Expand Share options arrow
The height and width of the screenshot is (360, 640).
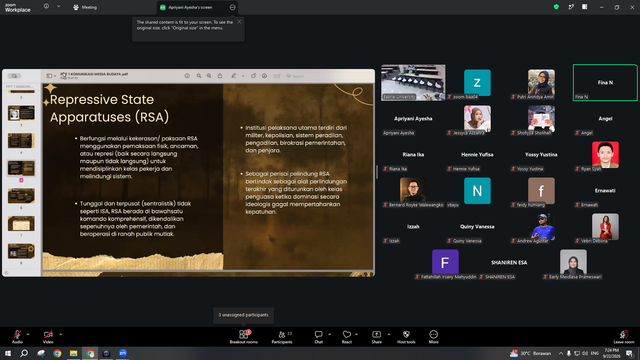(x=389, y=334)
